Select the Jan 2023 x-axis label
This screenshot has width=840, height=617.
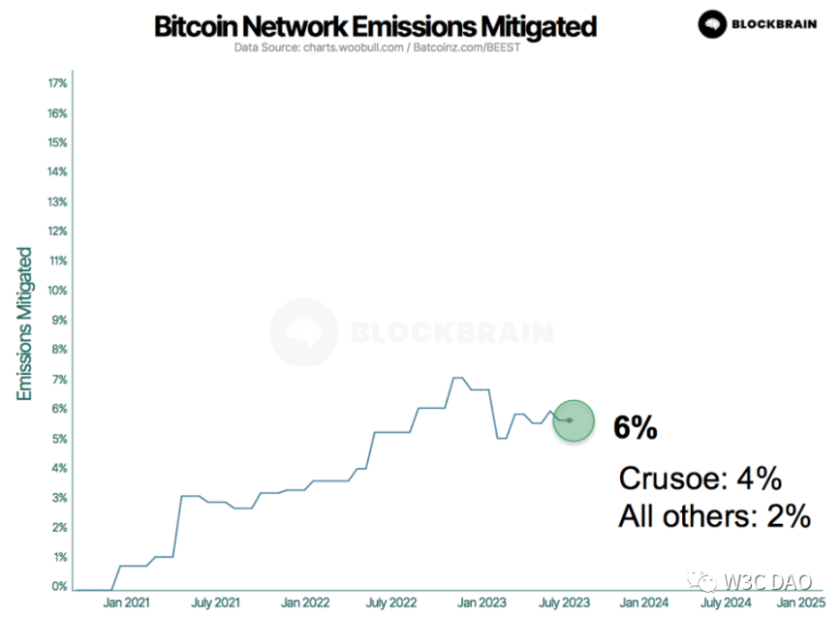479,603
